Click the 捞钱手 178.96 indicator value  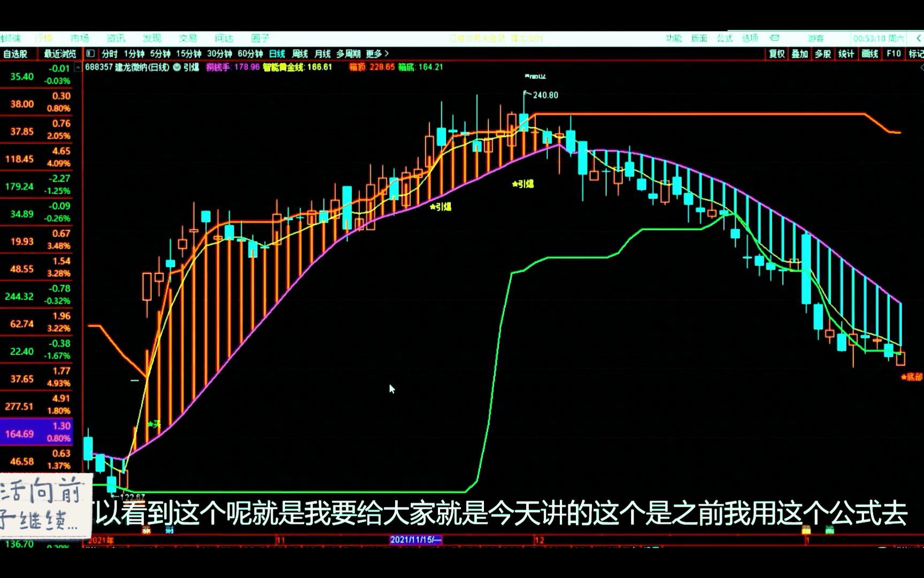[233, 67]
